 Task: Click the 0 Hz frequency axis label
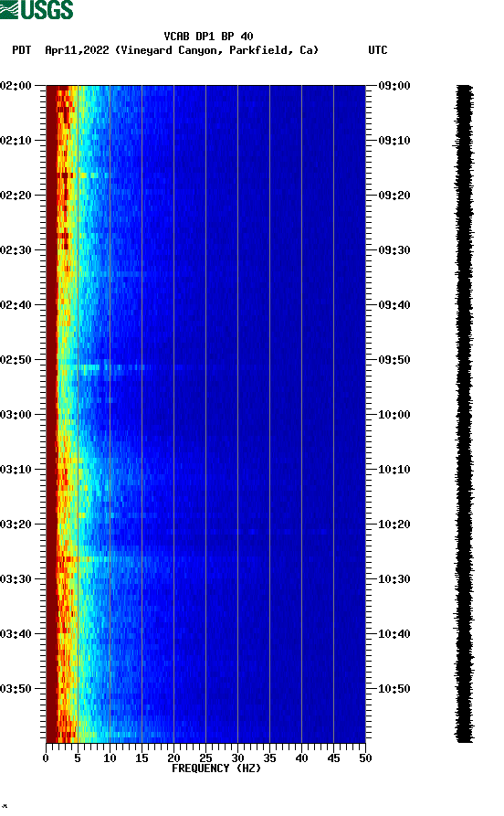(46, 758)
